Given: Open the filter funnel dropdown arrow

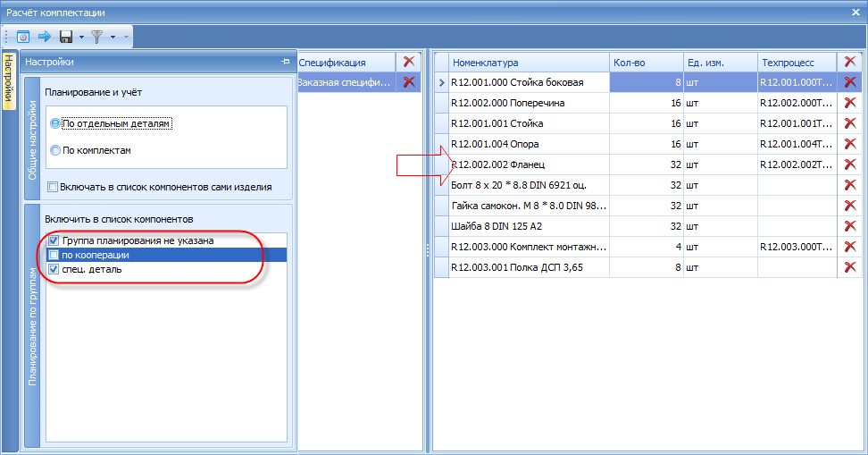Looking at the screenshot, I should 113,38.
